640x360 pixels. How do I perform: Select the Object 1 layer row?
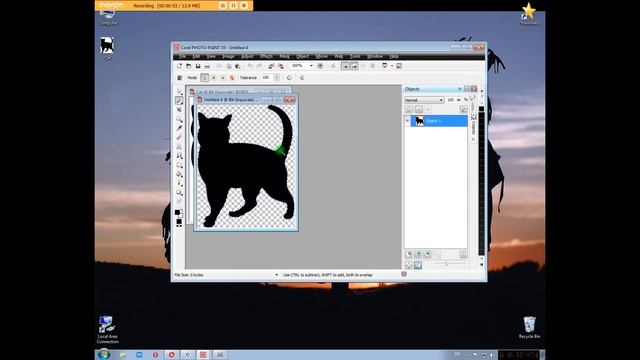click(x=439, y=121)
